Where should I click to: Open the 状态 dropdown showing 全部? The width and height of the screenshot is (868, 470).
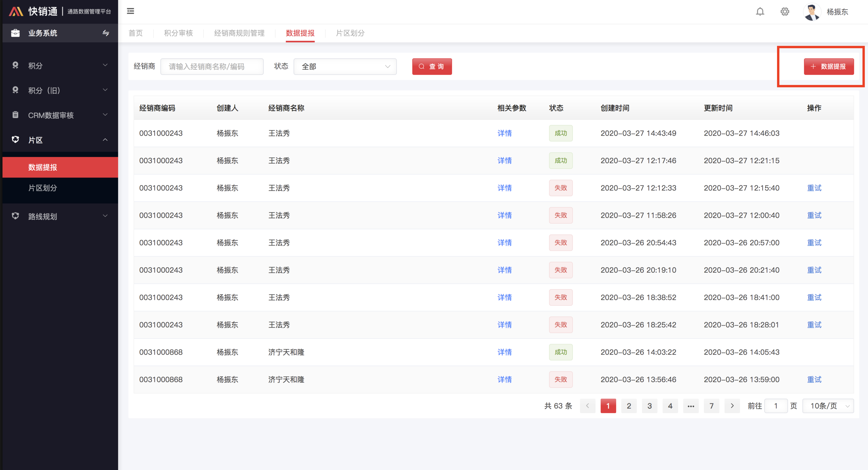pos(345,66)
